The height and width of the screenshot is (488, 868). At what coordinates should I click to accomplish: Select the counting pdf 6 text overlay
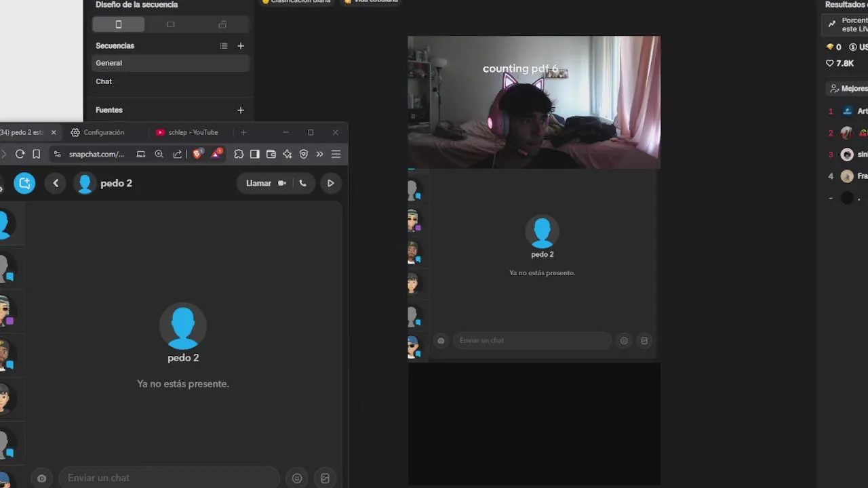tap(520, 68)
